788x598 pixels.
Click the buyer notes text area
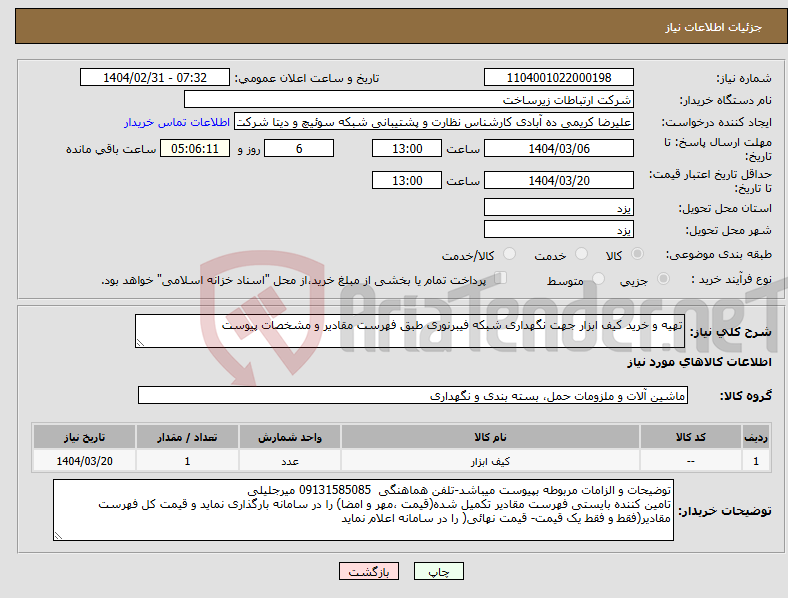coord(363,510)
